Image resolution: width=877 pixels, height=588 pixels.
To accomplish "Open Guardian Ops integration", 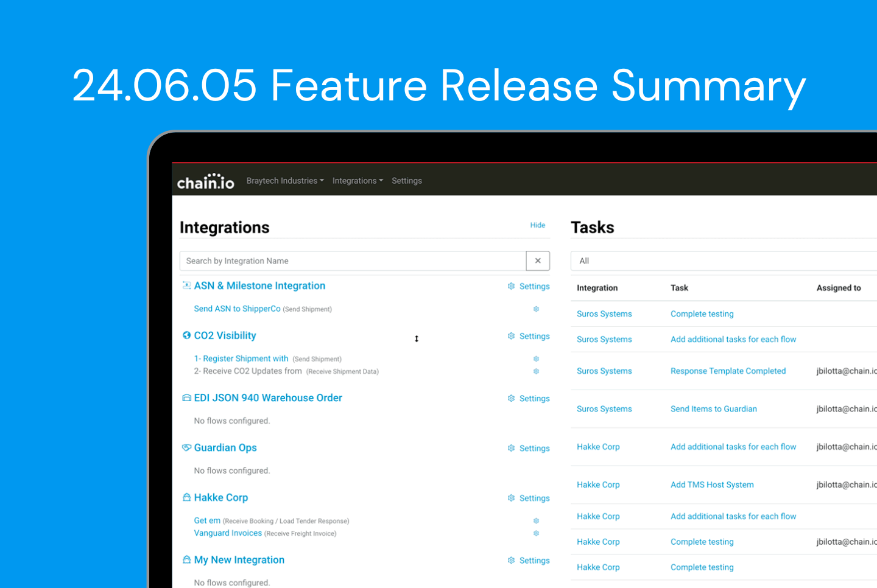I will tap(225, 448).
